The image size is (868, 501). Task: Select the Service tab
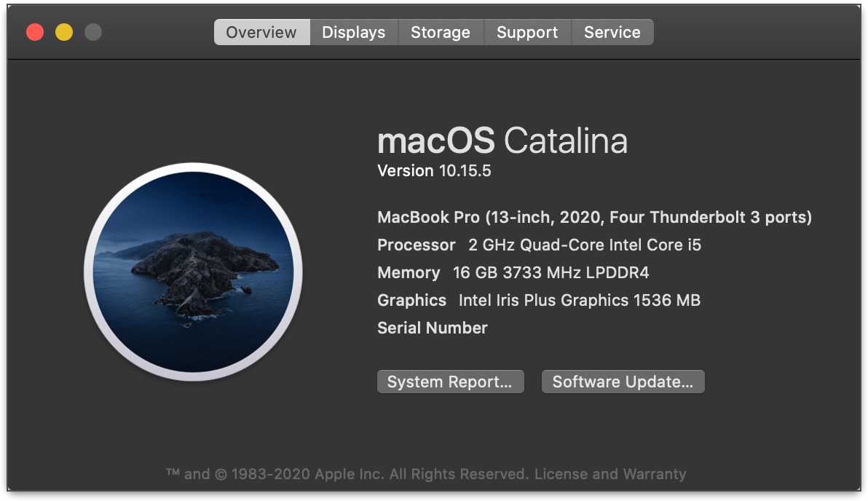pos(612,32)
